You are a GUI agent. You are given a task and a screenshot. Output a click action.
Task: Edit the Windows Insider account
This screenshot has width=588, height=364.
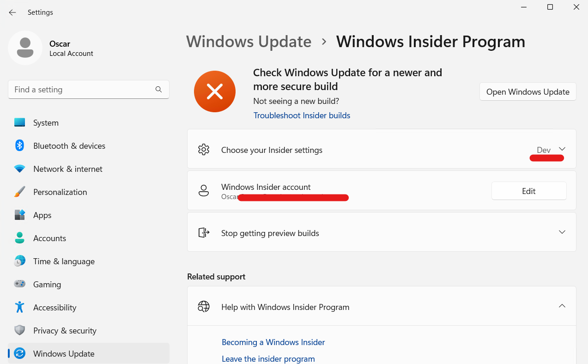pyautogui.click(x=528, y=191)
